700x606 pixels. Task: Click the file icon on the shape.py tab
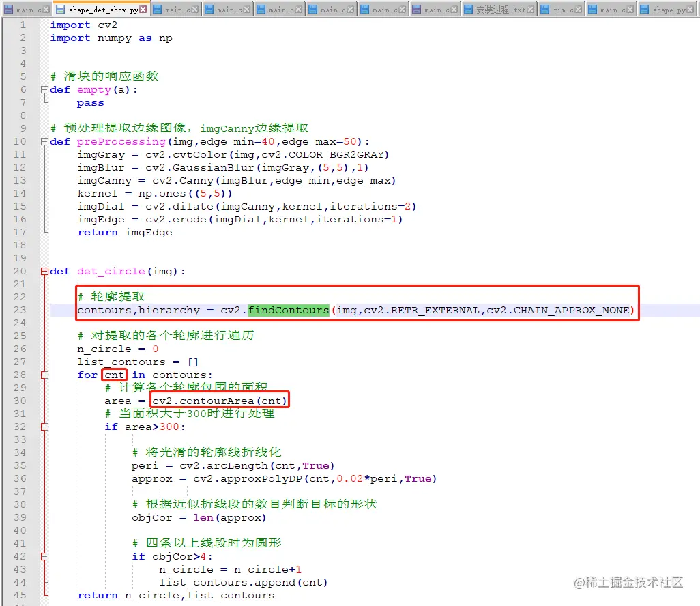coord(645,10)
